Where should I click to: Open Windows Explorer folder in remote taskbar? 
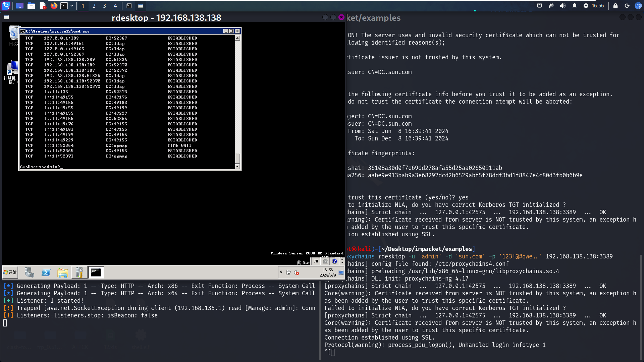62,273
